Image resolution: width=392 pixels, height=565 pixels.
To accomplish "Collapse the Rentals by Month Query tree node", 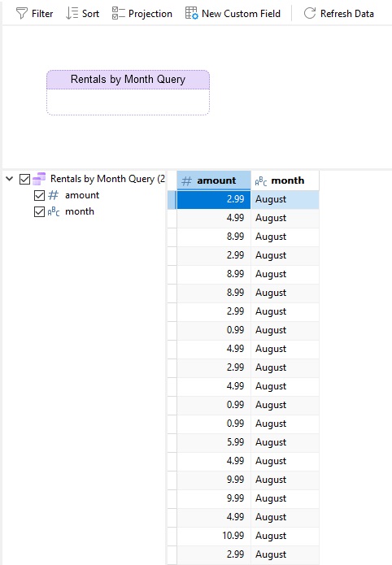I will [x=10, y=178].
